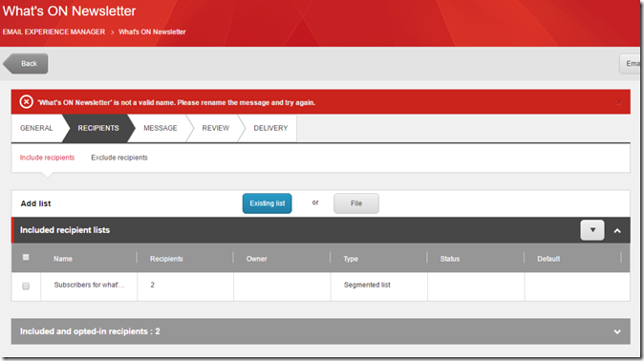Open Email Experience Manager breadcrumb
644x361 pixels.
tap(54, 32)
